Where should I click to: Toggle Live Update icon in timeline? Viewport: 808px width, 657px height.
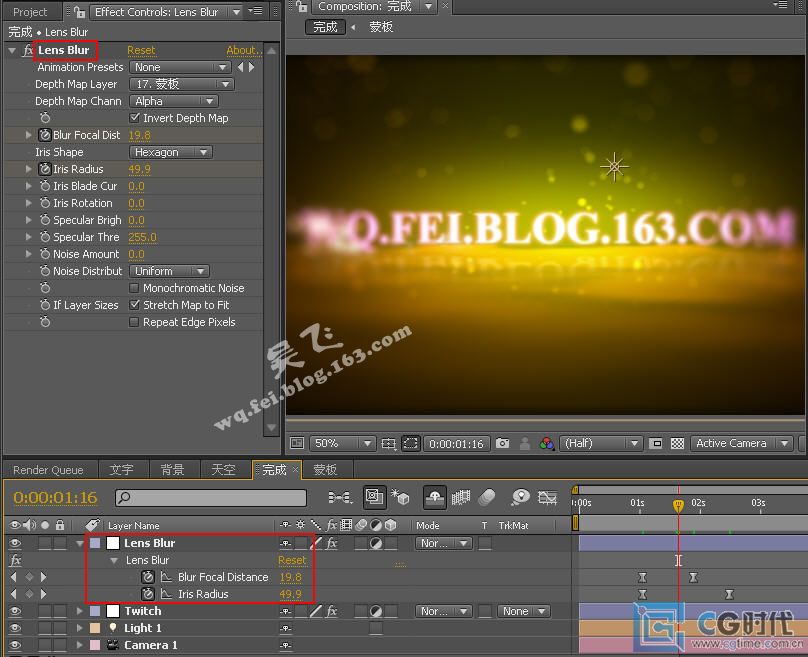(x=374, y=497)
